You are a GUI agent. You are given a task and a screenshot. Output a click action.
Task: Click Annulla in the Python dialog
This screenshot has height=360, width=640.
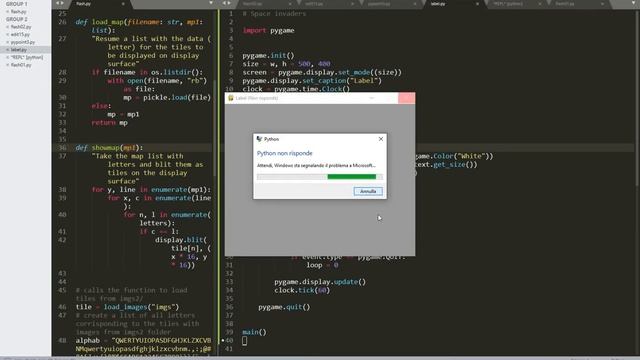[x=368, y=191]
